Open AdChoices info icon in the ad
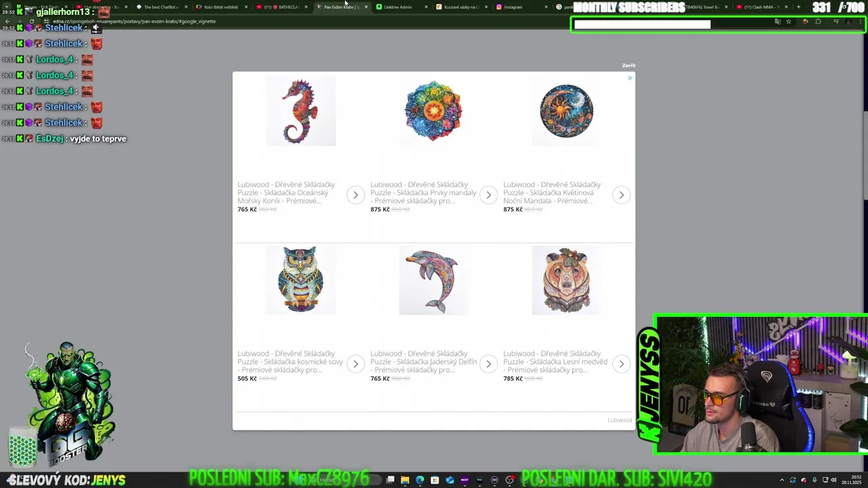 point(630,78)
